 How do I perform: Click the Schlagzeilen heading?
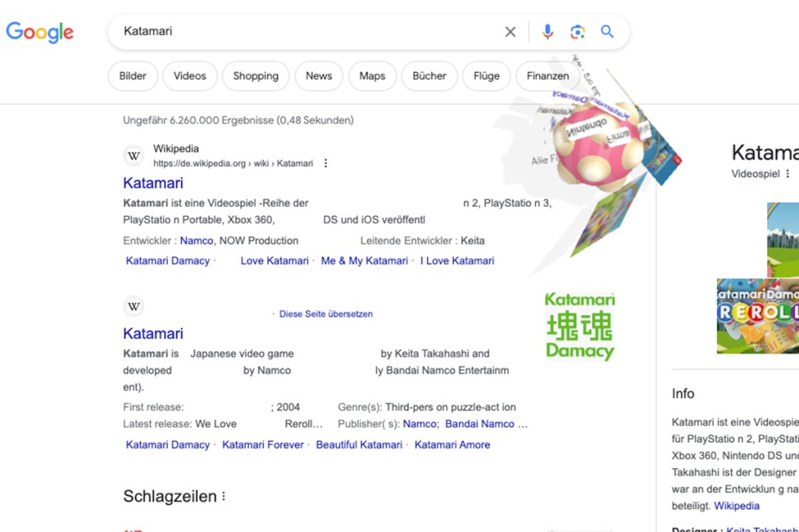tap(169, 496)
